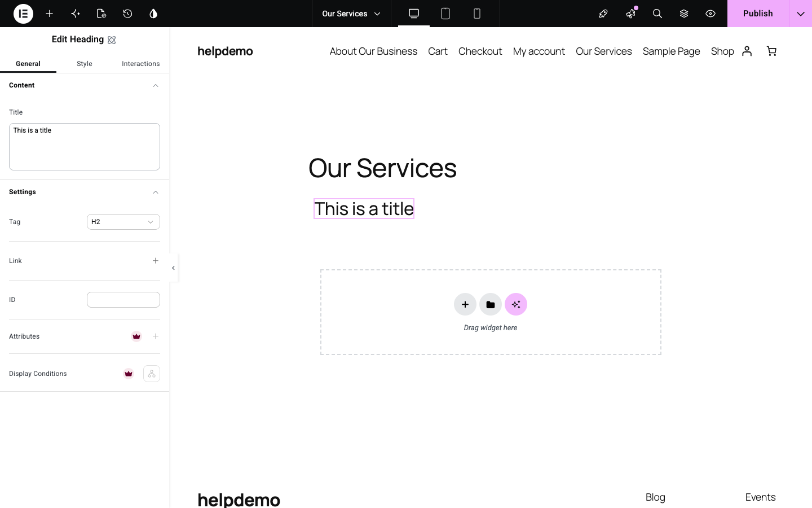Switch to Tablet device view
The height and width of the screenshot is (508, 812).
445,14
